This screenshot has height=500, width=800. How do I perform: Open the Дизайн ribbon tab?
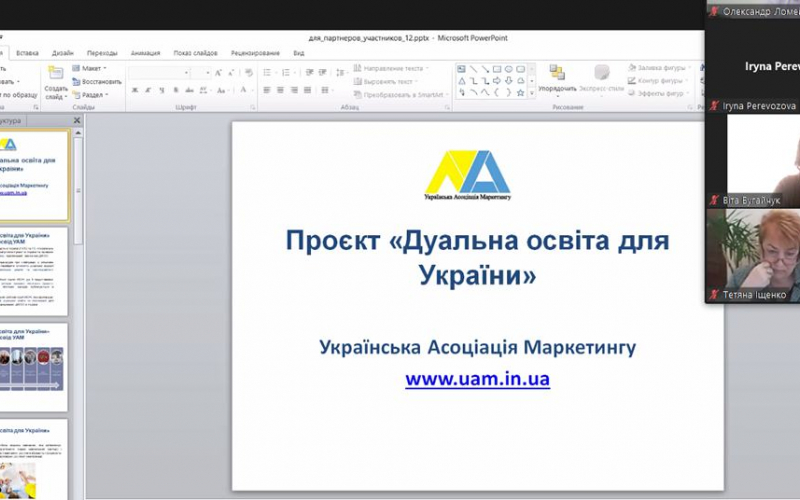click(62, 53)
